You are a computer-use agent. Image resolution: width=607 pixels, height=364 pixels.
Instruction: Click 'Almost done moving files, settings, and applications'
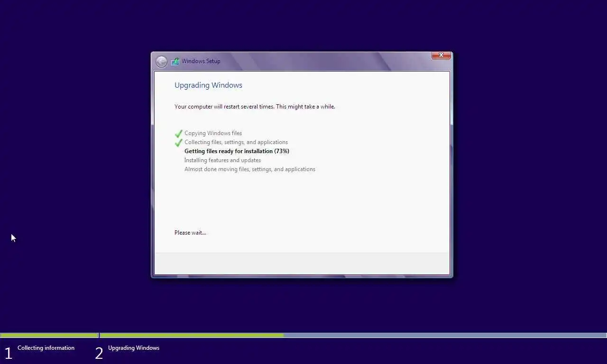250,169
